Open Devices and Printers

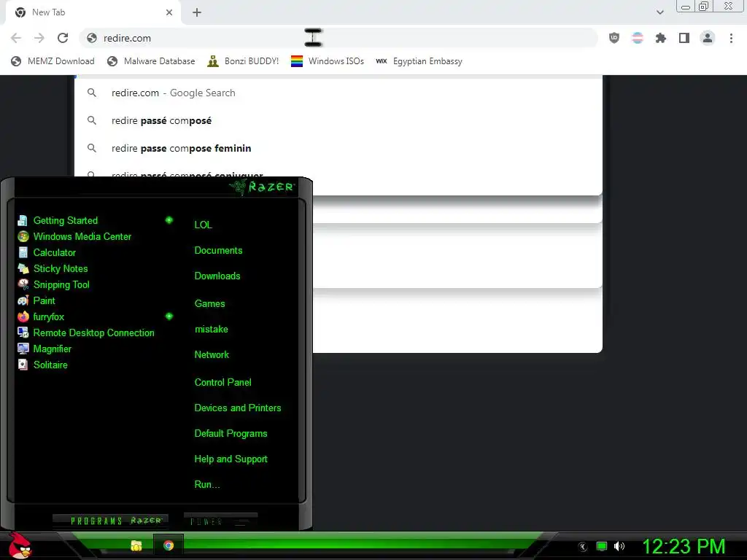(x=238, y=408)
